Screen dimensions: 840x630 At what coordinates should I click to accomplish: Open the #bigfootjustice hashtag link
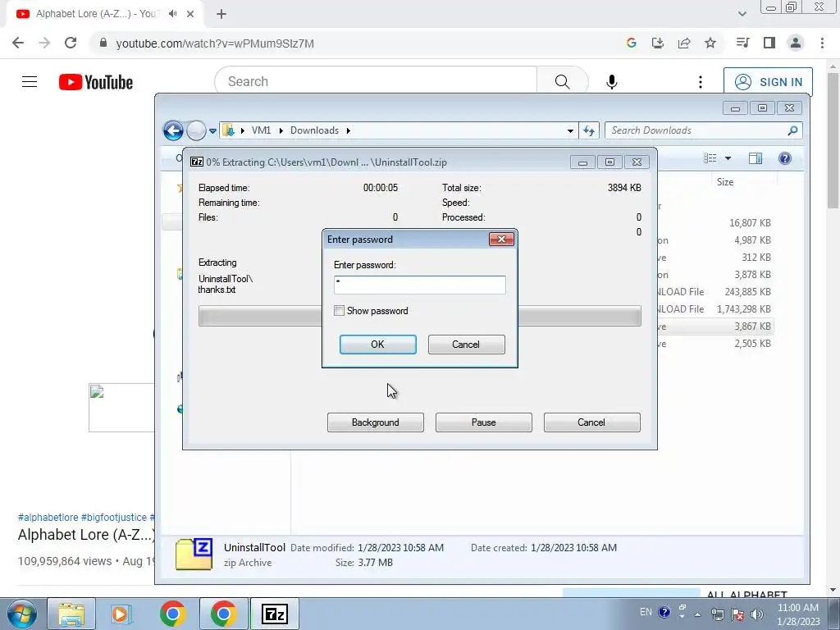(x=113, y=518)
